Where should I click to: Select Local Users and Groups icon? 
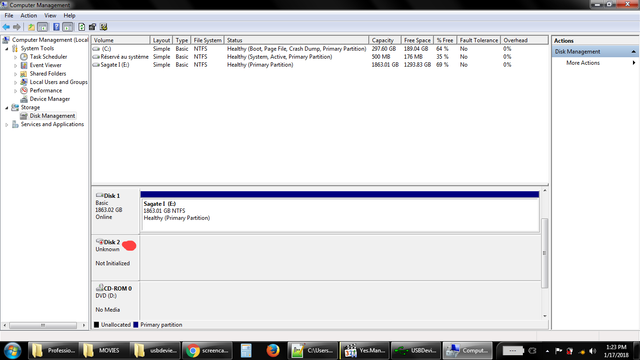[24, 82]
